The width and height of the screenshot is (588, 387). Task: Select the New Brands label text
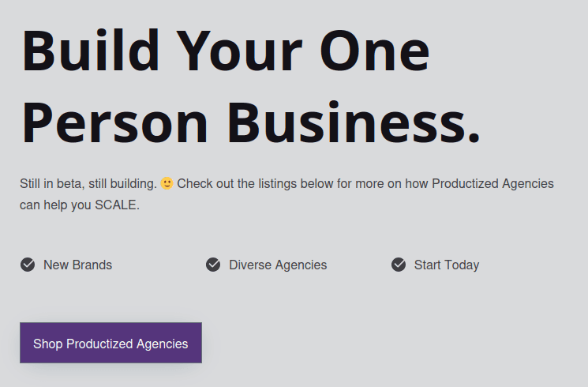tap(77, 265)
